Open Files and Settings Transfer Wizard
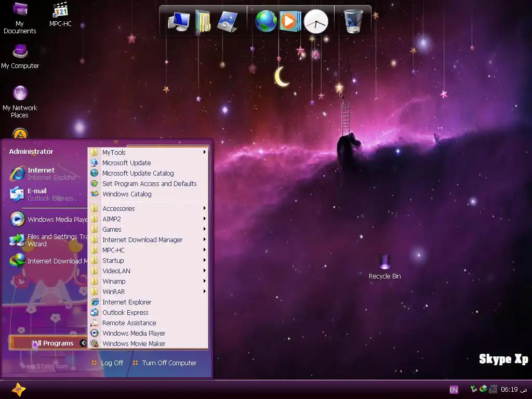 click(x=47, y=240)
